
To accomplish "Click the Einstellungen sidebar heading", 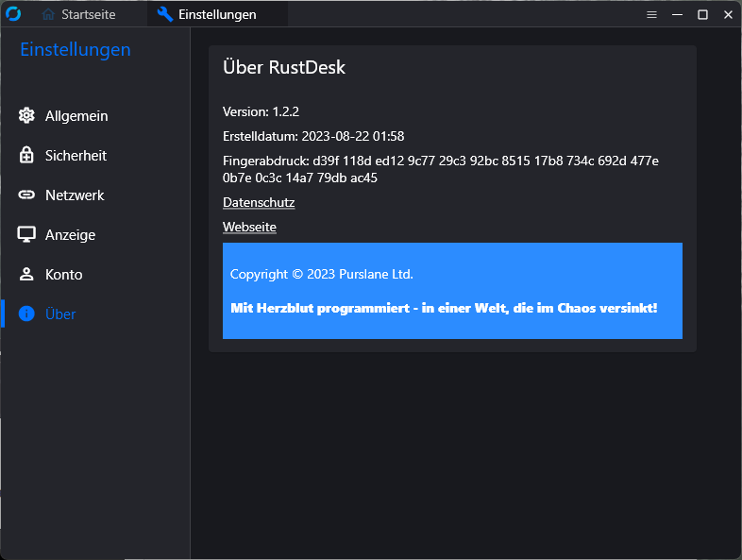I will [x=76, y=50].
